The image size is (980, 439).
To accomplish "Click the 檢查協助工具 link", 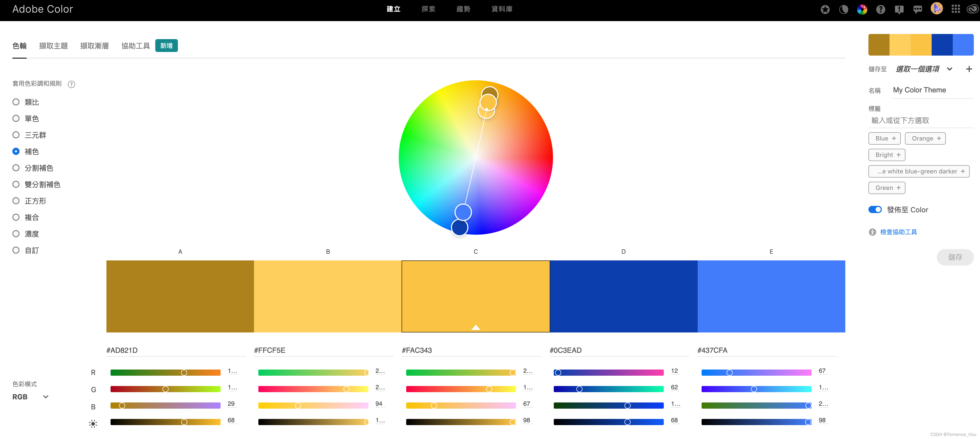I will coord(898,232).
